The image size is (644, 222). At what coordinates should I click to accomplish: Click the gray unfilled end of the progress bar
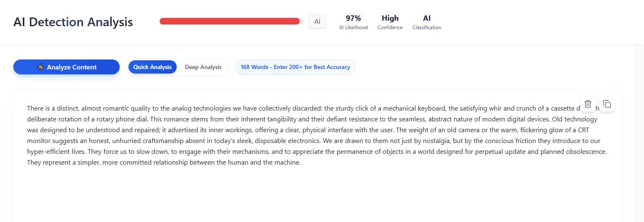tap(302, 21)
